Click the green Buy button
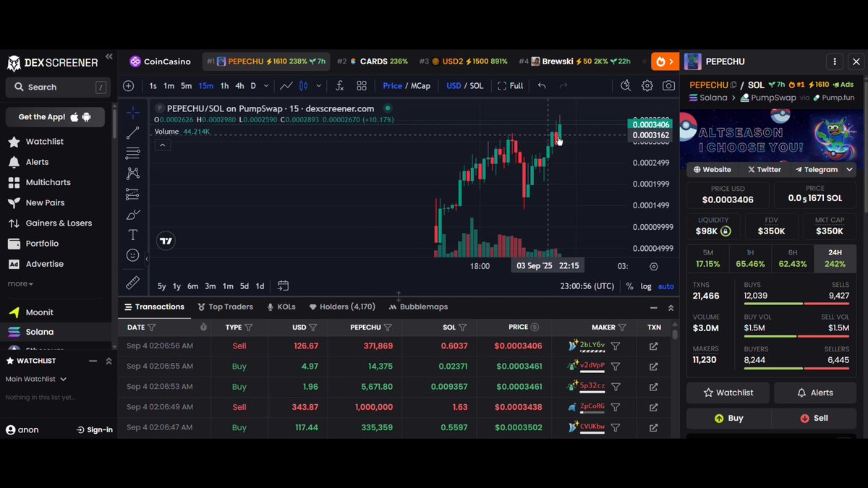The width and height of the screenshot is (868, 488). click(728, 418)
